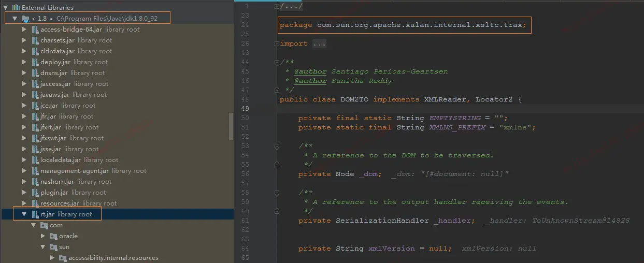Click the javaws.jar library icon

click(x=35, y=95)
